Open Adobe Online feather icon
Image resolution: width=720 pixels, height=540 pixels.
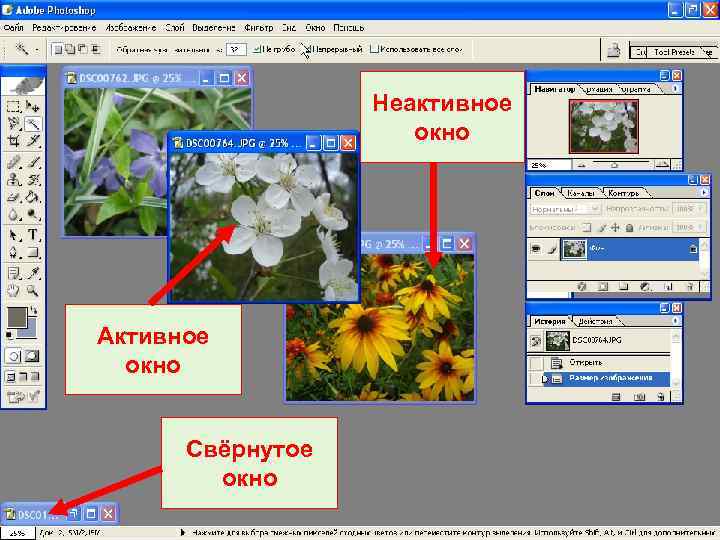coord(23,85)
